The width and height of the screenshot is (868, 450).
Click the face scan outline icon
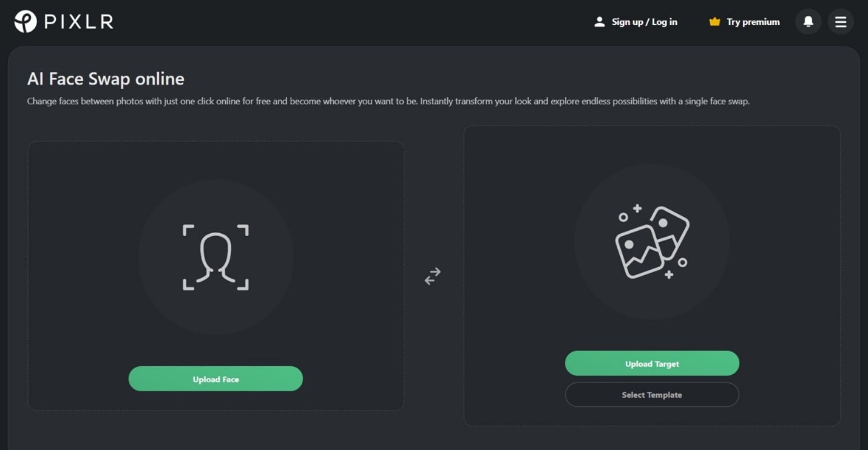216,257
